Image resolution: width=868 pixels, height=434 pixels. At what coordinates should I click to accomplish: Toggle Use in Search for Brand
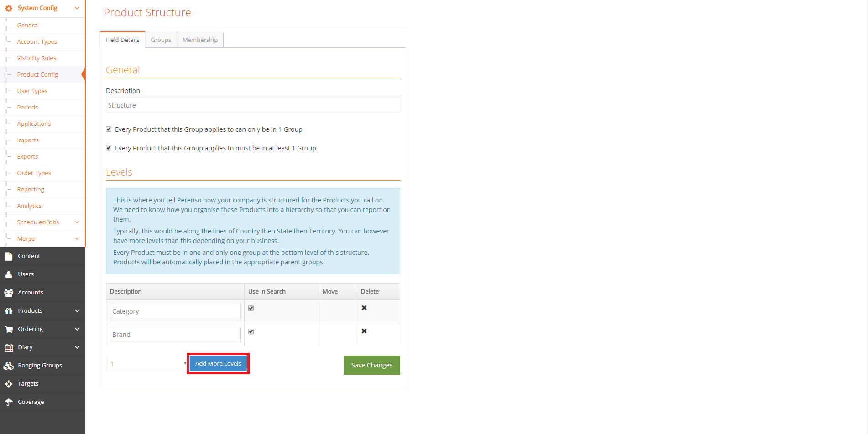click(x=251, y=331)
